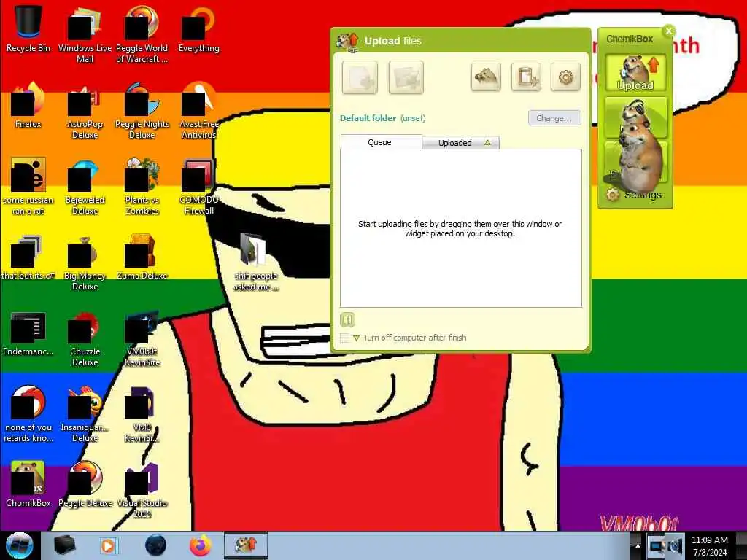This screenshot has height=560, width=747.
Task: Open Endermanc... desktop icon
Action: coord(28,333)
